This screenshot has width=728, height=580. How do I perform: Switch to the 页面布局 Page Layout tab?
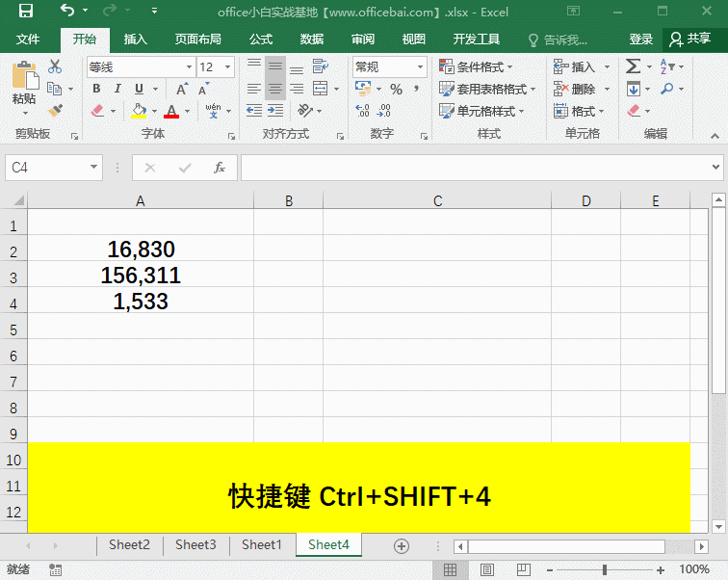(197, 40)
